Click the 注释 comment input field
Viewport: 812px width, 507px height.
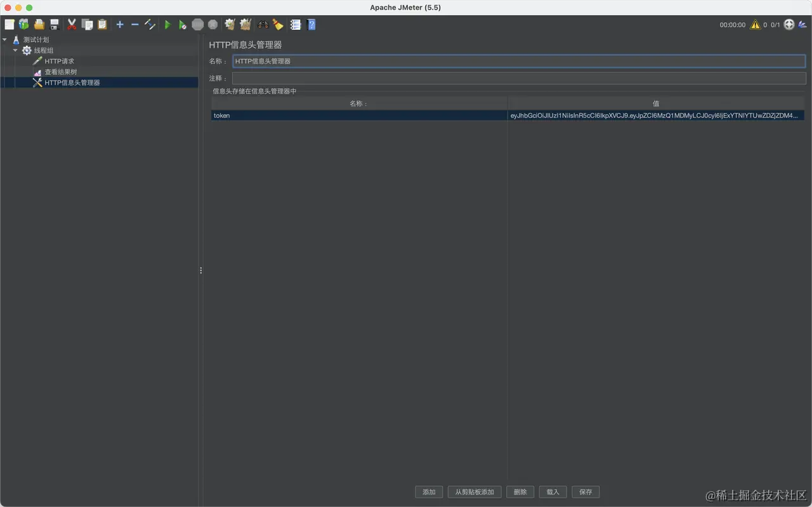click(x=518, y=78)
